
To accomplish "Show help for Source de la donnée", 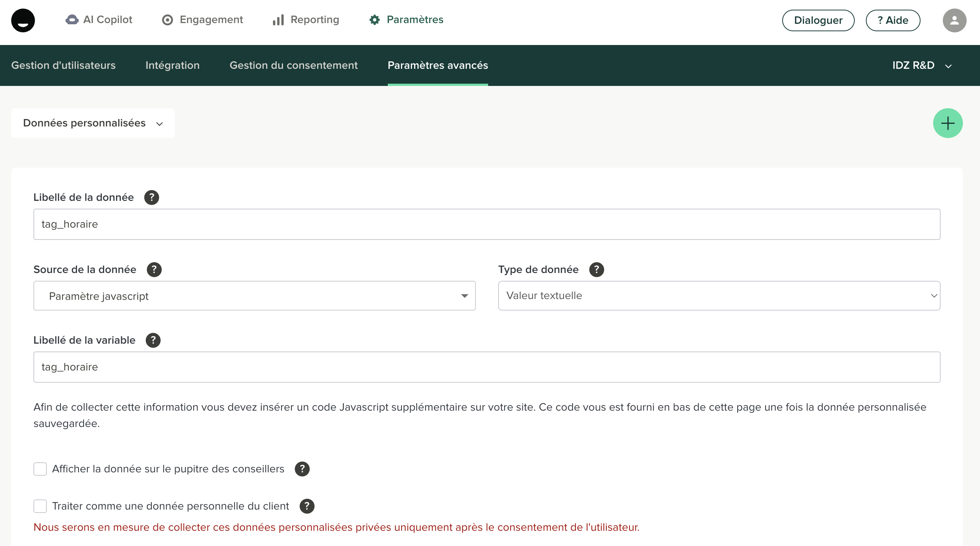I will pyautogui.click(x=154, y=270).
